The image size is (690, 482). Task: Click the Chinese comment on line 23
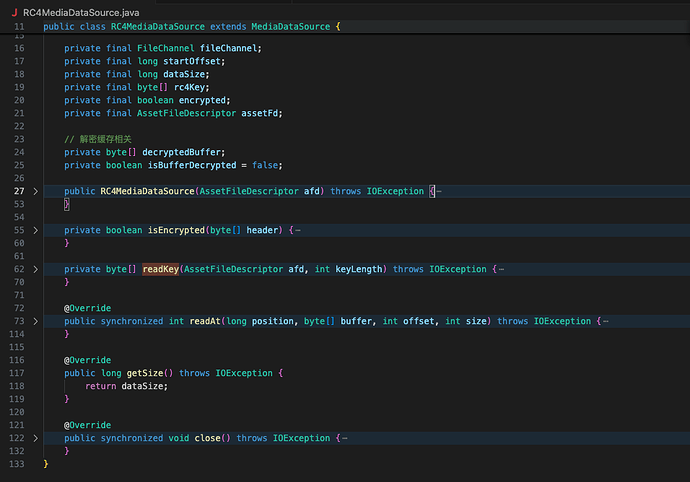(103, 139)
